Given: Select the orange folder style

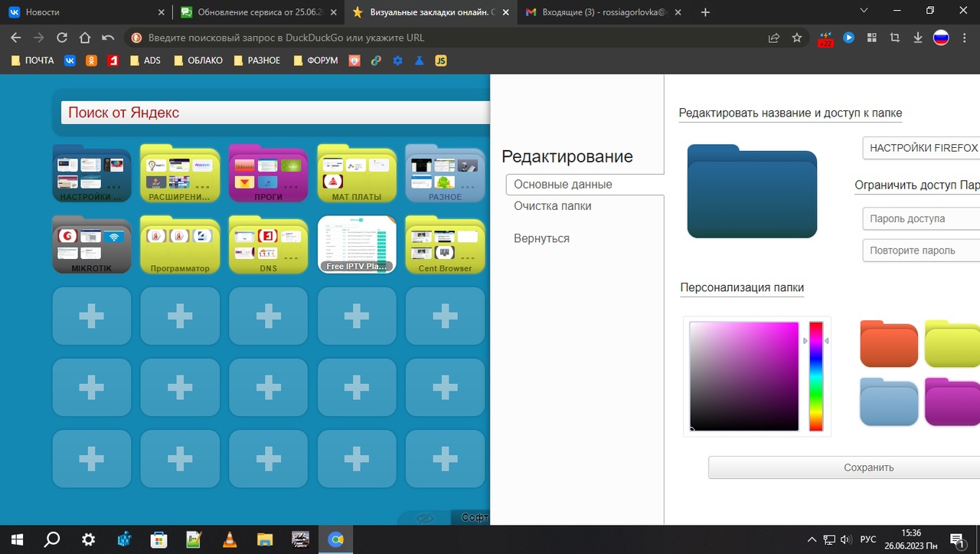Looking at the screenshot, I should point(889,344).
